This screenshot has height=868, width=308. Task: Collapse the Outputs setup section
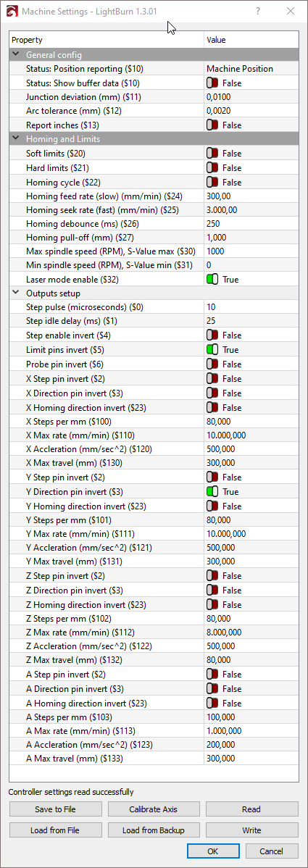[x=16, y=293]
